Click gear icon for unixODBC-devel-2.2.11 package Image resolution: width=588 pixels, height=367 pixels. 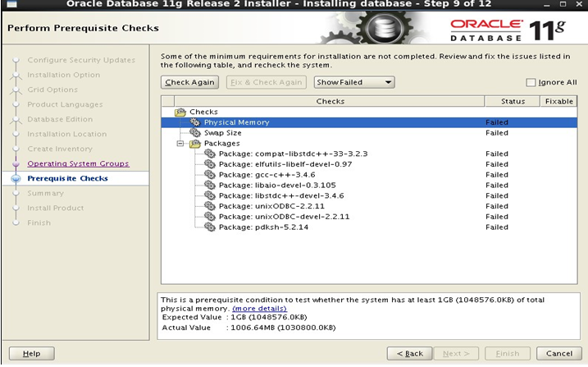click(210, 217)
